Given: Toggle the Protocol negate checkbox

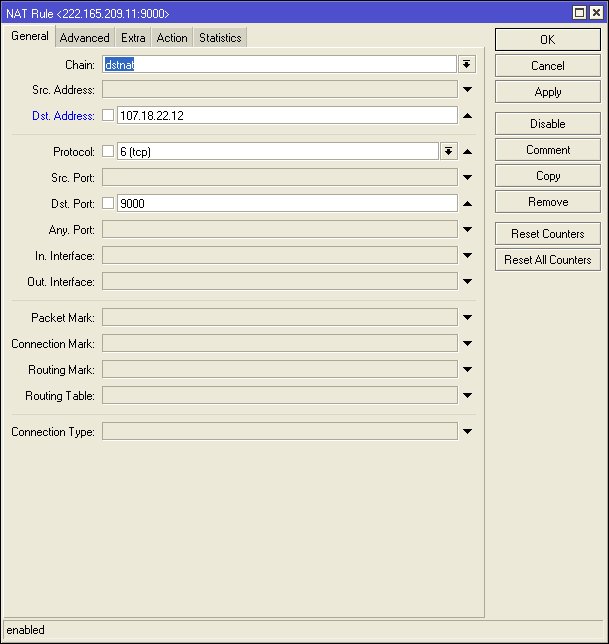Looking at the screenshot, I should pos(108,152).
